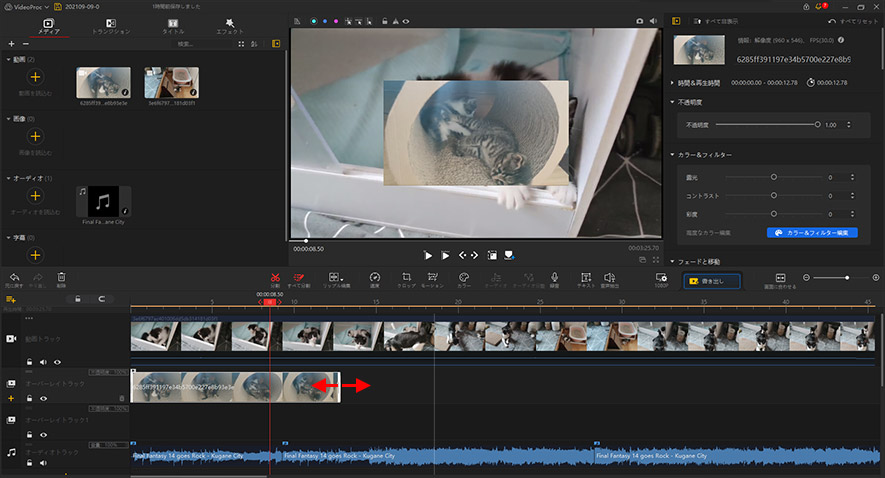This screenshot has height=478, width=885.
Task: Mute the video track speaker icon
Action: (x=43, y=361)
